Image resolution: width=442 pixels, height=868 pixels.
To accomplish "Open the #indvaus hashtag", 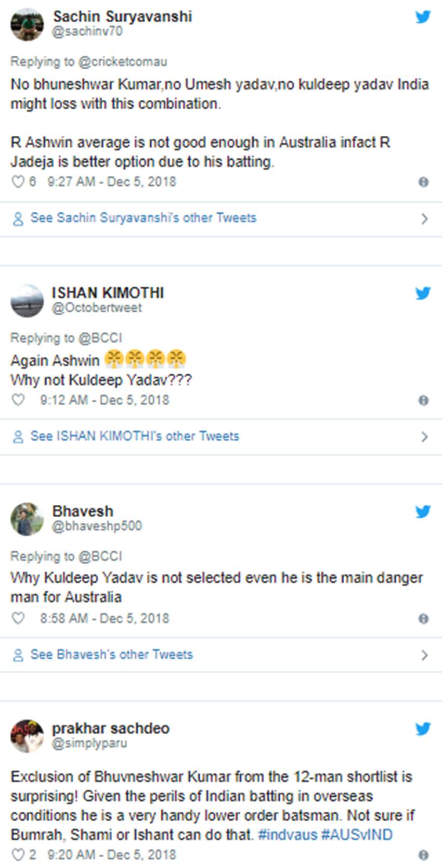I will (287, 835).
